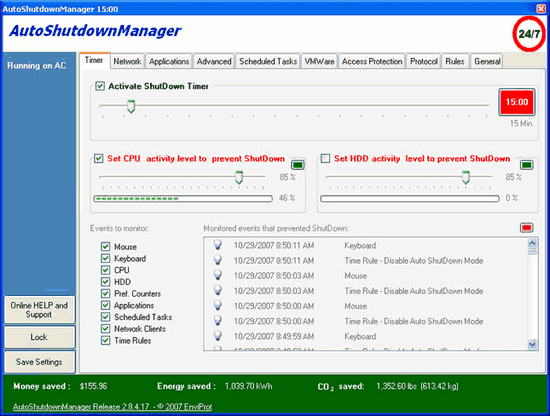The width and height of the screenshot is (550, 416).
Task: Click the CPU activity level slider handle
Action: pos(239,177)
